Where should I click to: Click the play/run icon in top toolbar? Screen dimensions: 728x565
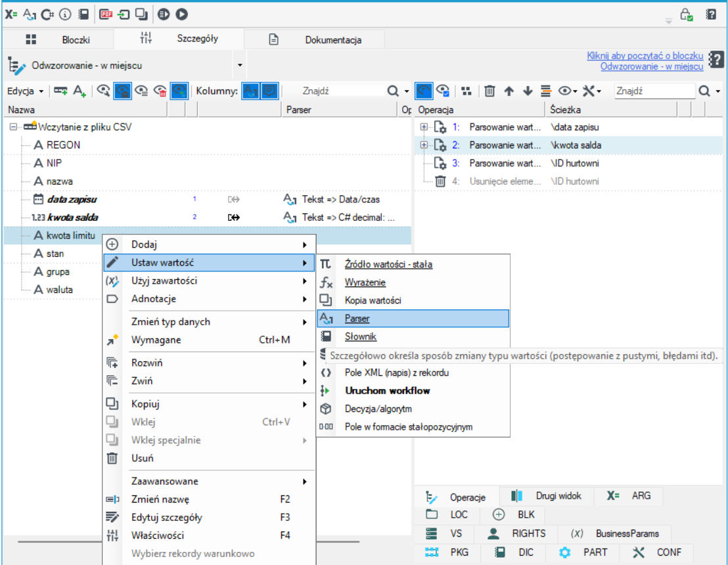click(181, 14)
